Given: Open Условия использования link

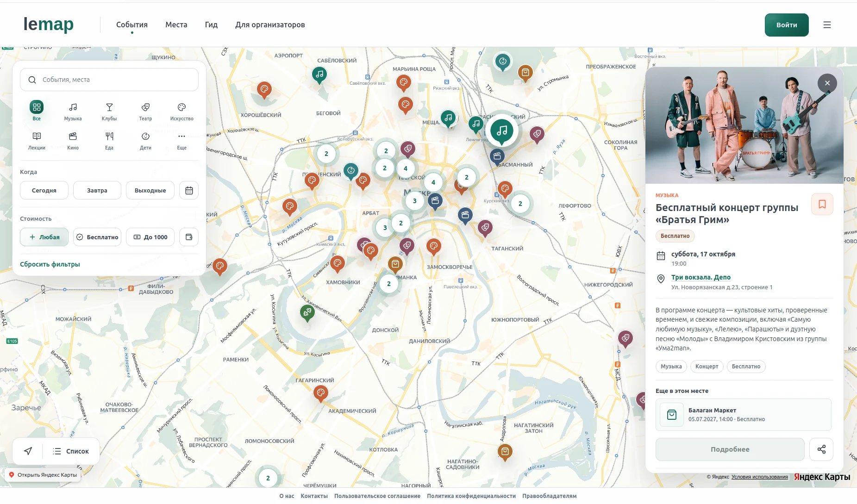Looking at the screenshot, I should (759, 477).
